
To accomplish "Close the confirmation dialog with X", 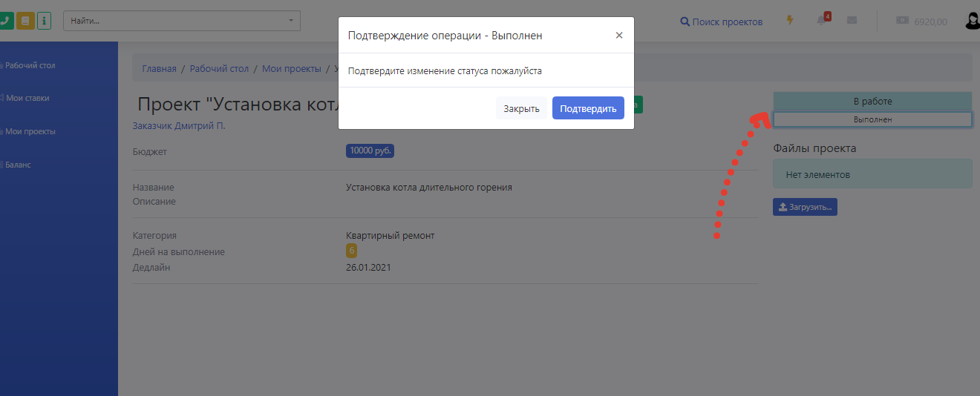I will pyautogui.click(x=619, y=35).
